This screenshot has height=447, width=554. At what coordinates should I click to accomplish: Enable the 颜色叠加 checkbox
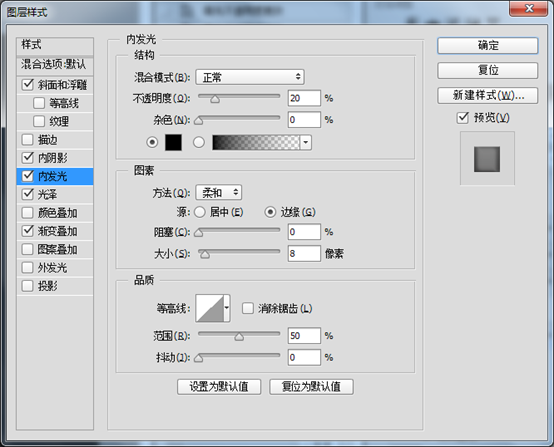click(x=28, y=213)
